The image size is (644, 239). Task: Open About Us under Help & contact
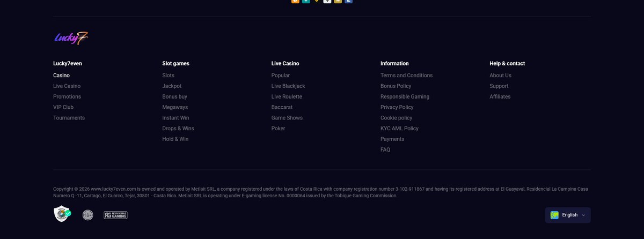[500, 76]
